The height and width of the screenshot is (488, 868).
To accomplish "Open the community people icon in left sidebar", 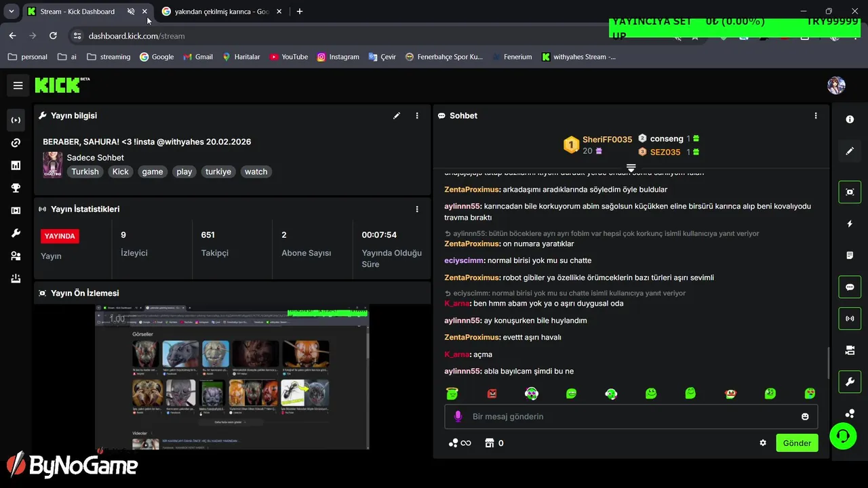I will coord(16,256).
